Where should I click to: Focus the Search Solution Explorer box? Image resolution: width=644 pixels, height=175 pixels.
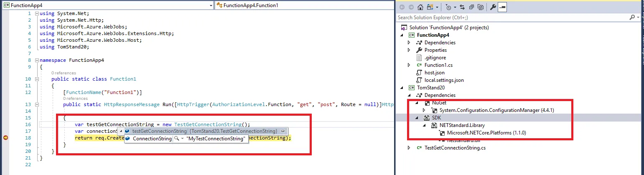click(x=512, y=18)
